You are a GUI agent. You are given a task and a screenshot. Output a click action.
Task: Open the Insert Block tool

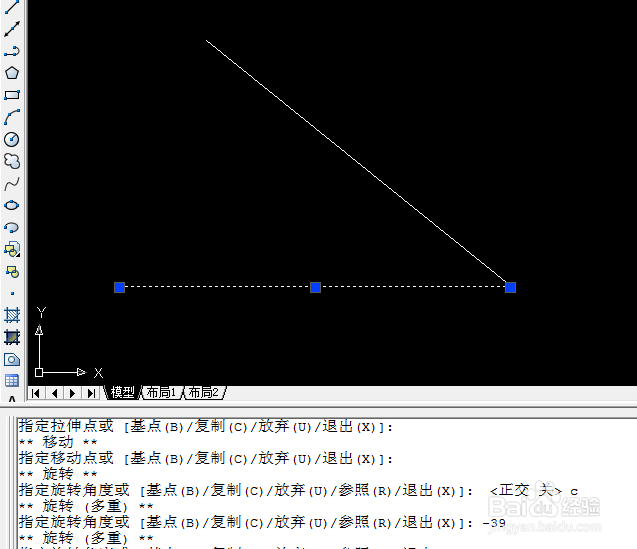pyautogui.click(x=12, y=250)
